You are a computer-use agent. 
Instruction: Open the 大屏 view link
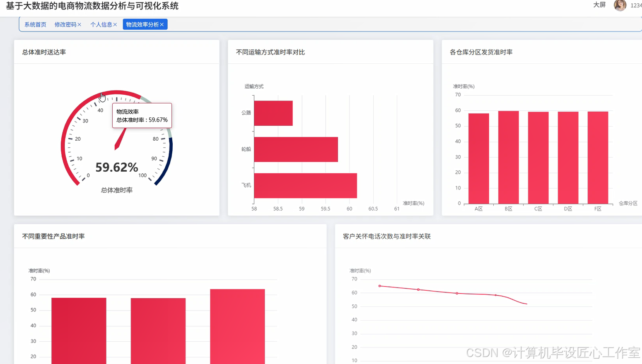click(x=599, y=5)
